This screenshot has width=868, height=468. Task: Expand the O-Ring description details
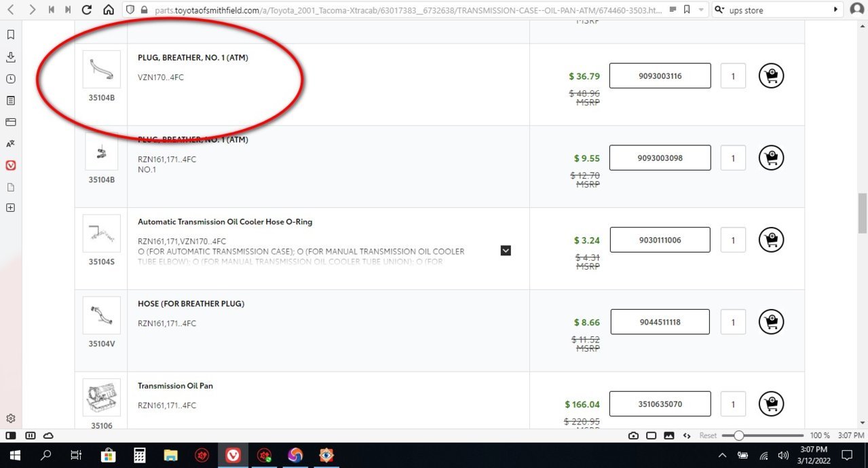point(506,251)
